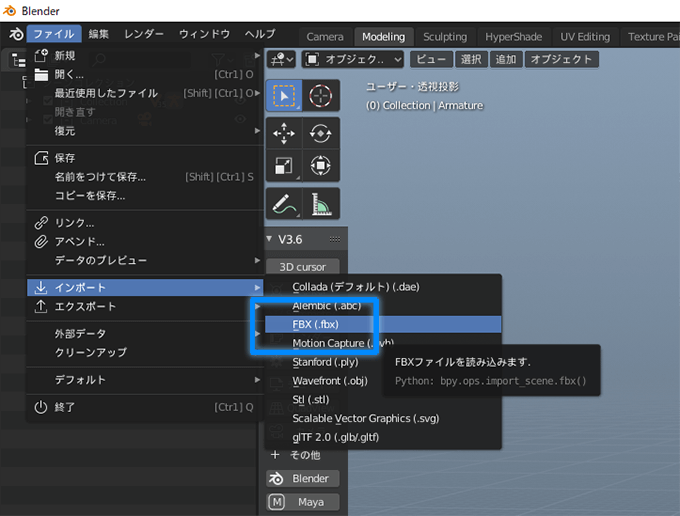Select the Select Box tool
The image size is (680, 516).
coord(284,96)
